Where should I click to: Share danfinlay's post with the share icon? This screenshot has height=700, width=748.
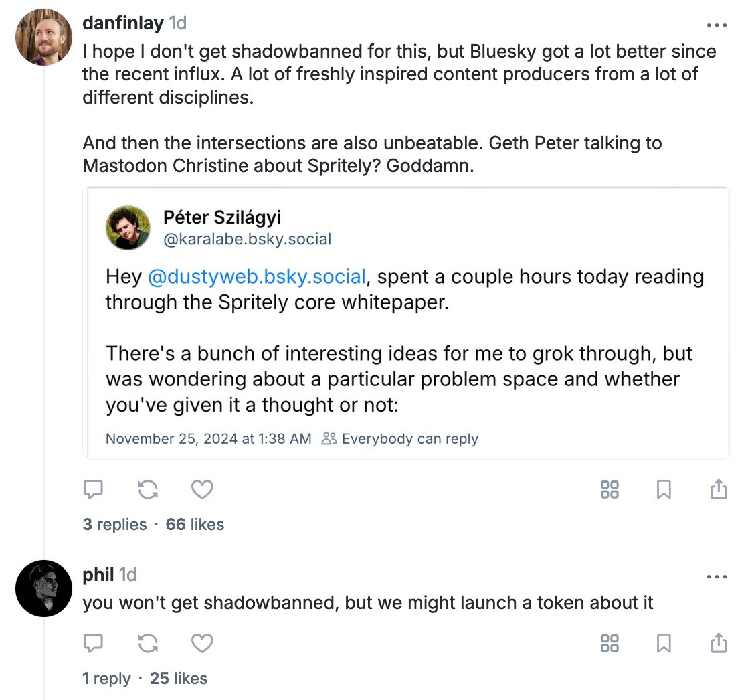[718, 490]
